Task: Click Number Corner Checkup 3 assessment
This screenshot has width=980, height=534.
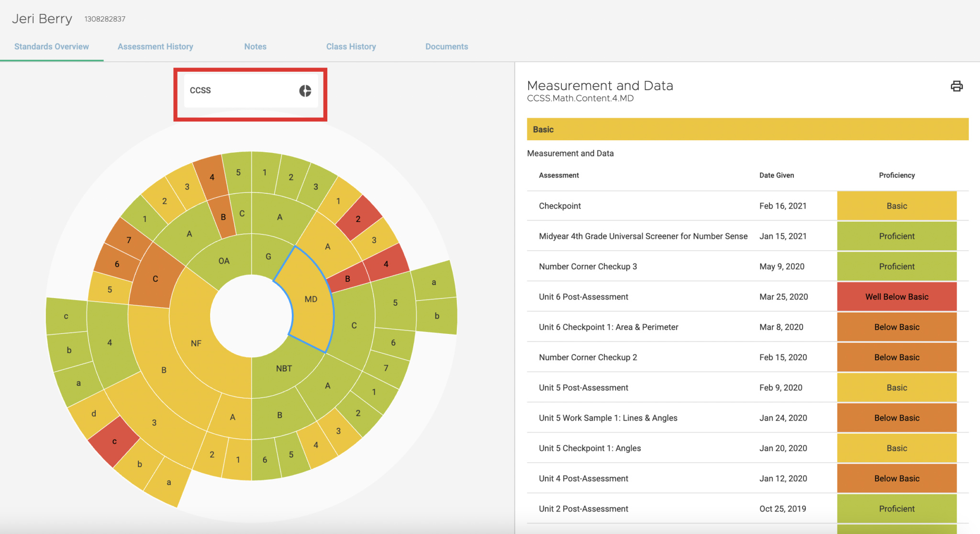Action: tap(588, 267)
